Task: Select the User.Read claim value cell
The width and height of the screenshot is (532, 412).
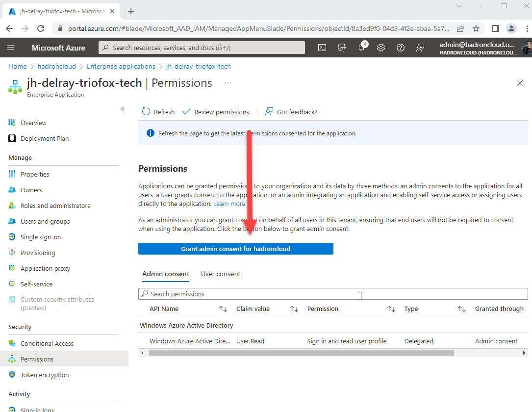Action: 251,341
